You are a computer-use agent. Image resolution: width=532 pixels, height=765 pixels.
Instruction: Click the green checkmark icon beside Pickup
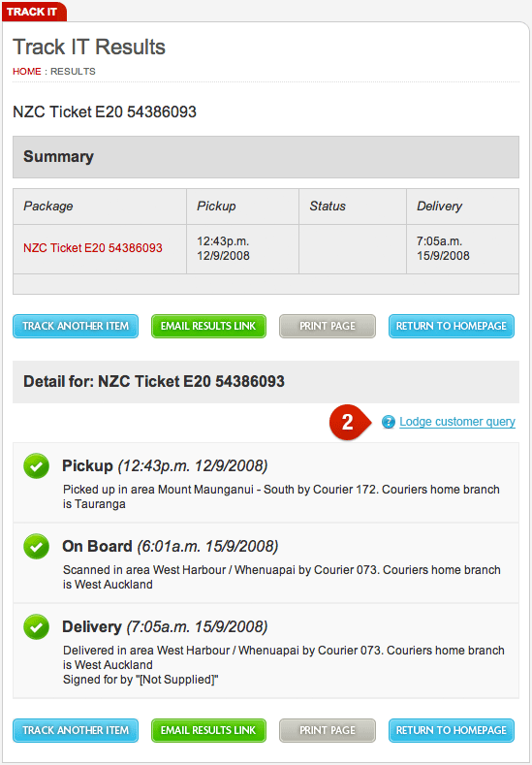(36, 466)
